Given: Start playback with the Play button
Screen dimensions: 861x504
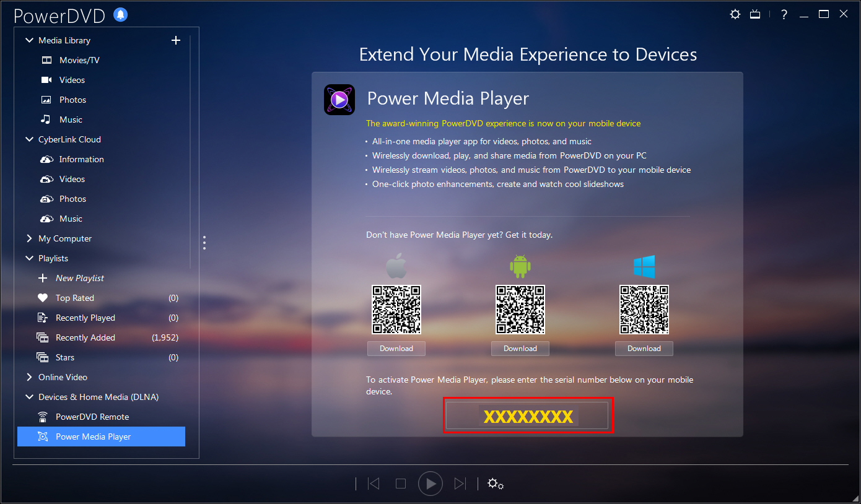Looking at the screenshot, I should [430, 484].
